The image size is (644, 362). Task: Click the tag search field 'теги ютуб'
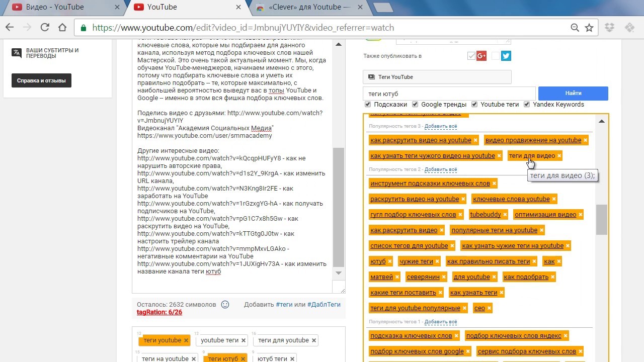pos(449,94)
